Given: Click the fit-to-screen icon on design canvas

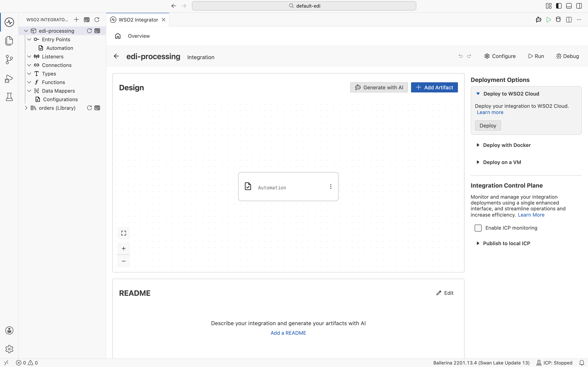Looking at the screenshot, I should pyautogui.click(x=124, y=233).
